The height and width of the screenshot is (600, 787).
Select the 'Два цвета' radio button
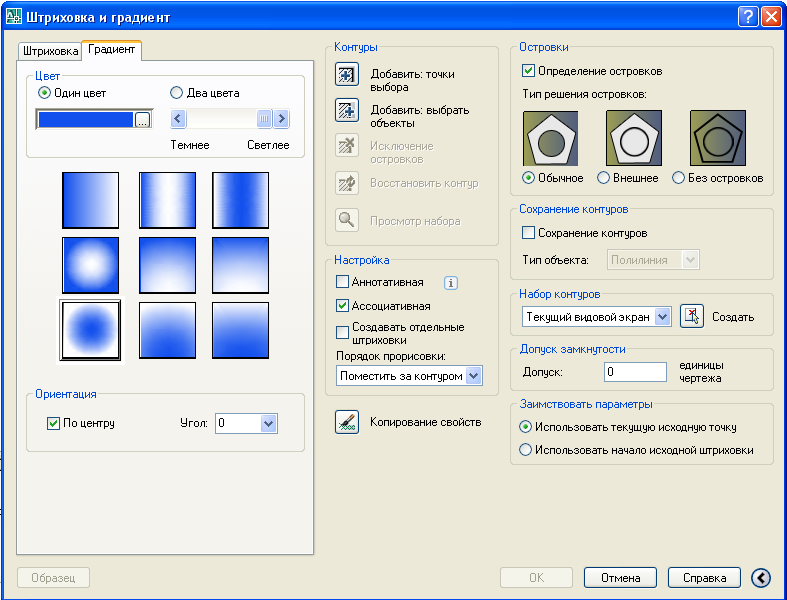click(176, 93)
